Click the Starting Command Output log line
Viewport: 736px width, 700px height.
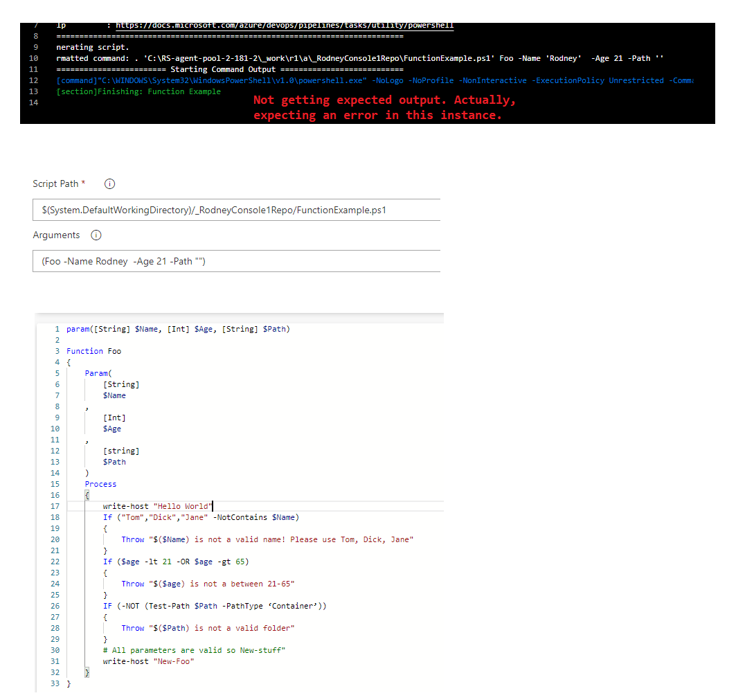(230, 69)
